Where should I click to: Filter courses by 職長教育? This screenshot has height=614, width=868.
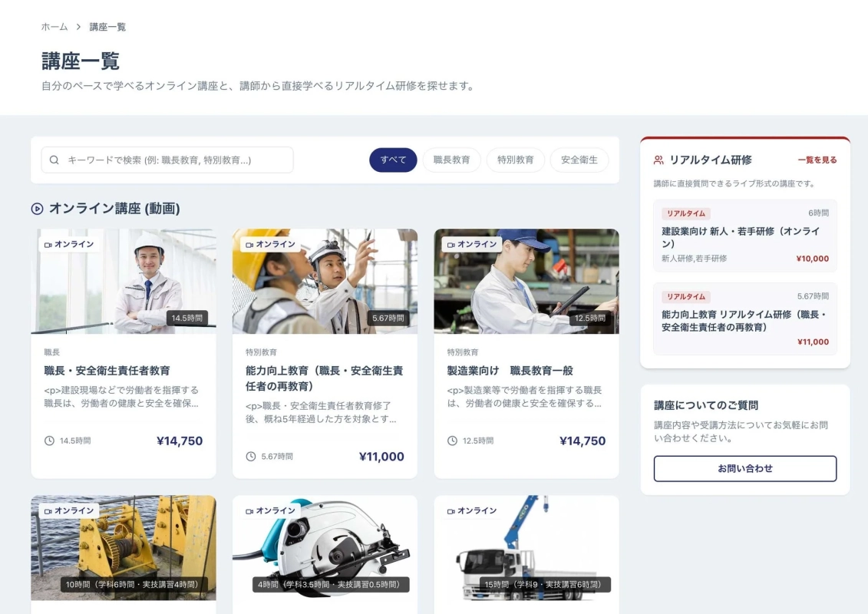click(x=451, y=160)
